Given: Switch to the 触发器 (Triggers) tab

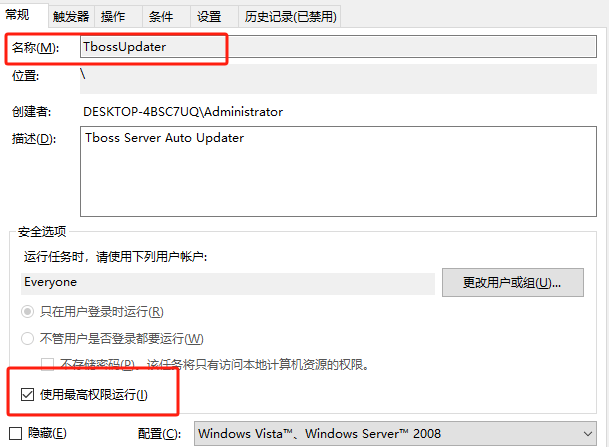Looking at the screenshot, I should coord(71,17).
